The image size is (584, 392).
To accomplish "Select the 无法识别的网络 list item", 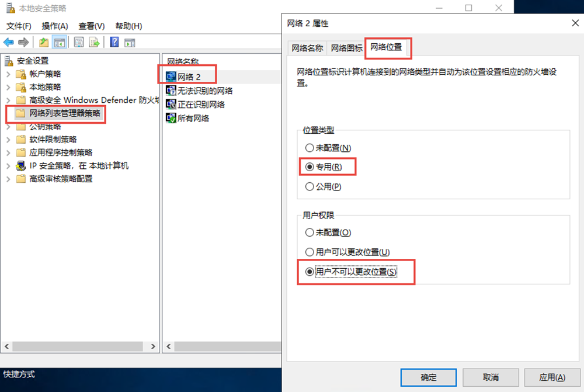I will [199, 91].
